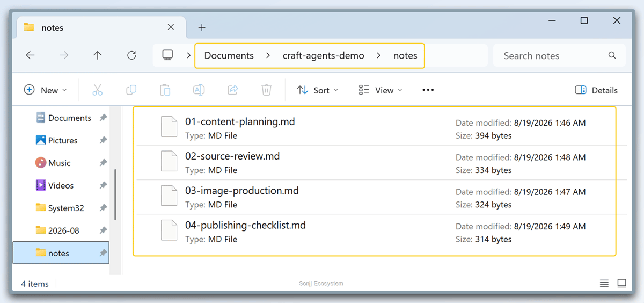
Task: Open 2026-08 folder in the sidebar
Action: [57, 230]
